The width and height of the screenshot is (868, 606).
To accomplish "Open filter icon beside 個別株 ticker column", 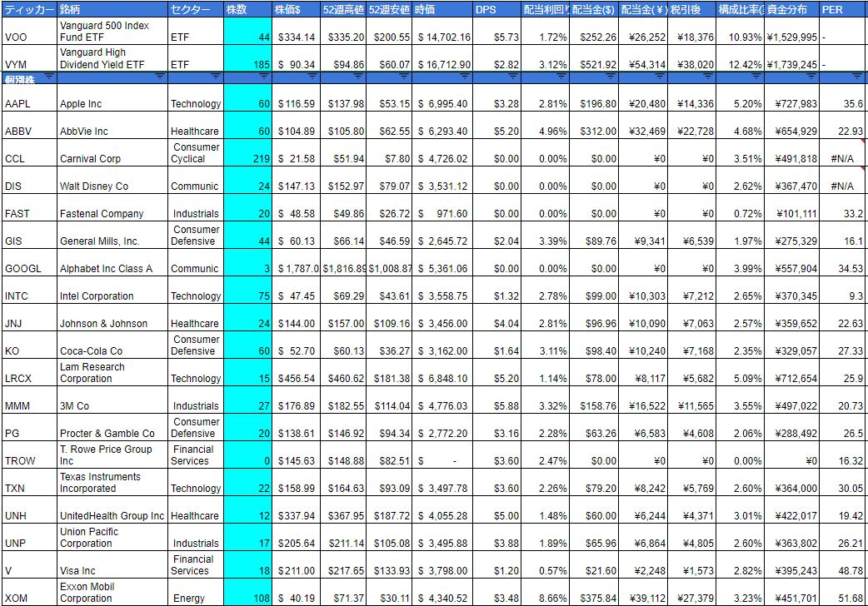I will point(49,76).
